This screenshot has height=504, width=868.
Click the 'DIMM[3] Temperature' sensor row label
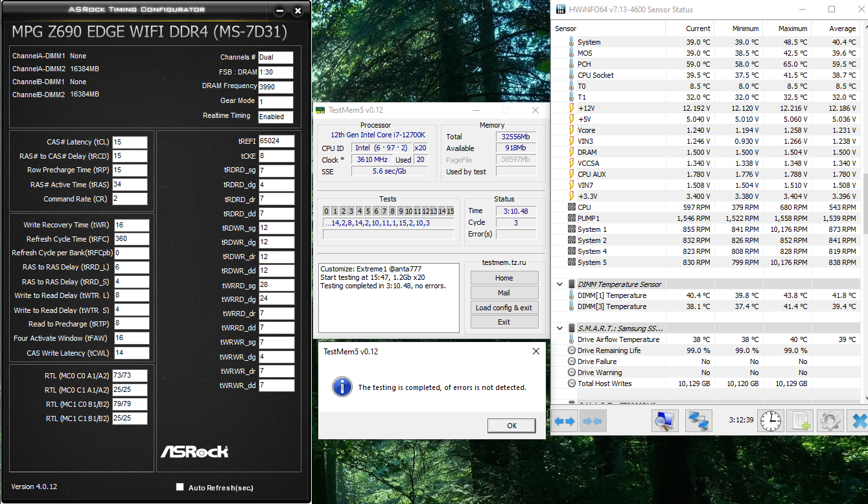612,306
